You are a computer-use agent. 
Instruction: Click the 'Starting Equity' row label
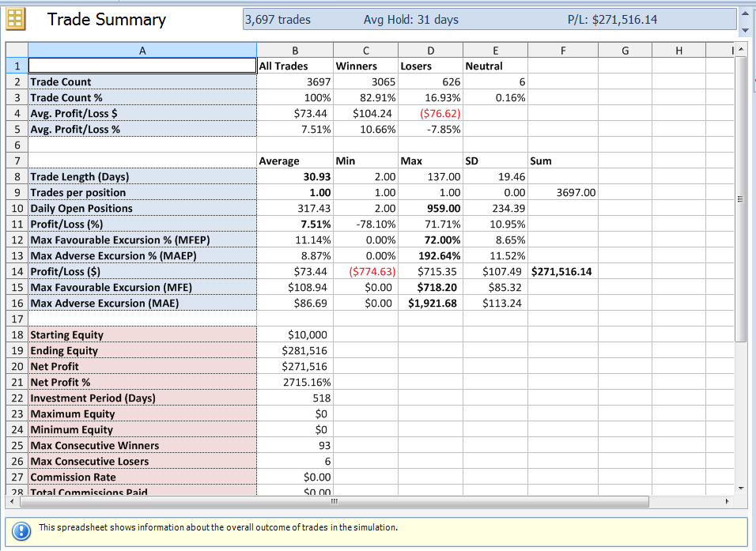click(142, 335)
